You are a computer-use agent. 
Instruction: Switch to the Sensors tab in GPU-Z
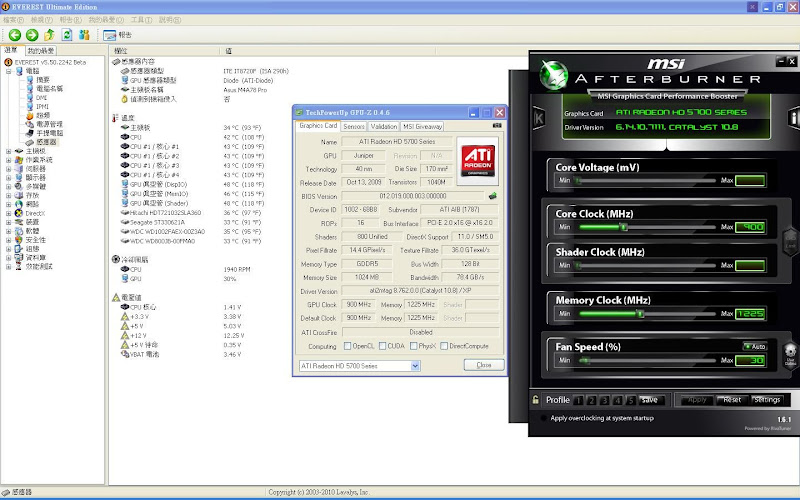click(x=354, y=127)
